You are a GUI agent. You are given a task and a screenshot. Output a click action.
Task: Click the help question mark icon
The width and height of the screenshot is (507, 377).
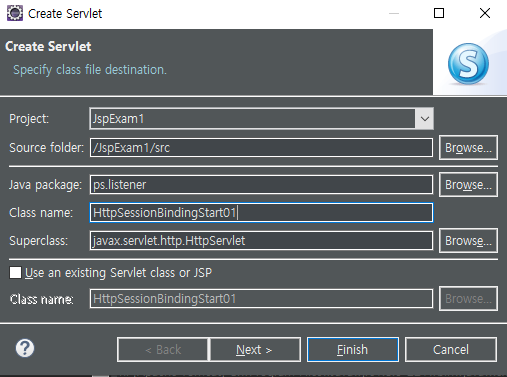click(x=25, y=348)
